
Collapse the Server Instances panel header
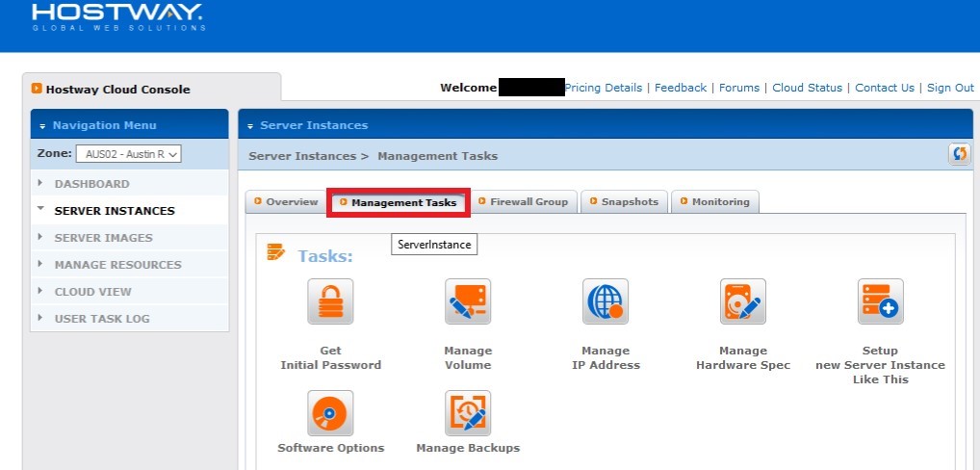pyautogui.click(x=250, y=125)
